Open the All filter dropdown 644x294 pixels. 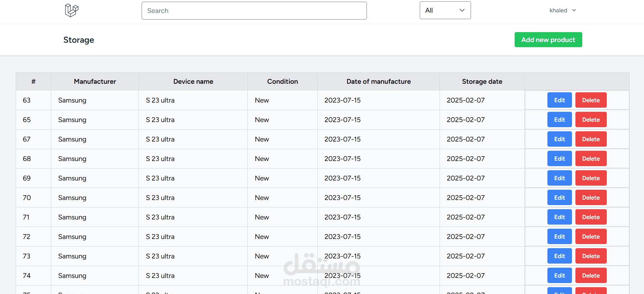point(445,10)
